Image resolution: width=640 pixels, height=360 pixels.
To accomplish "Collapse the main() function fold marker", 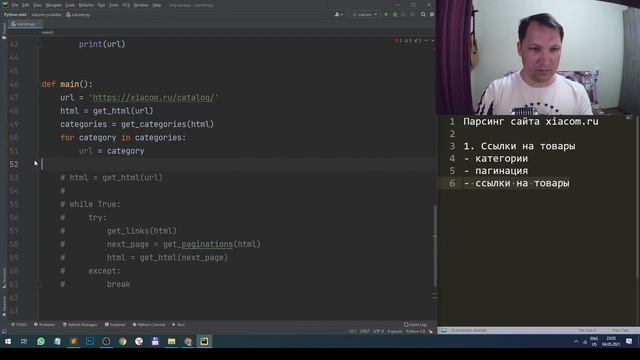I will point(38,84).
